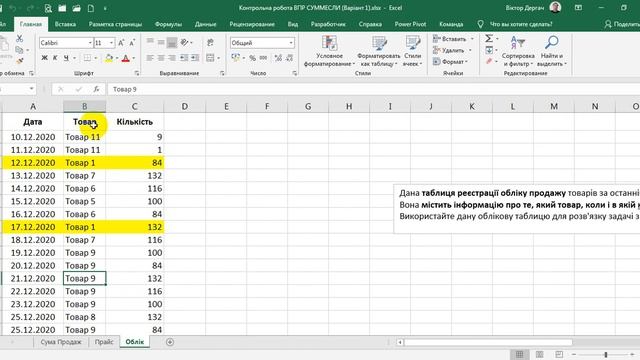This screenshot has height=360, width=640.
Task: Switch to Page Layout view icon
Action: tap(539, 354)
